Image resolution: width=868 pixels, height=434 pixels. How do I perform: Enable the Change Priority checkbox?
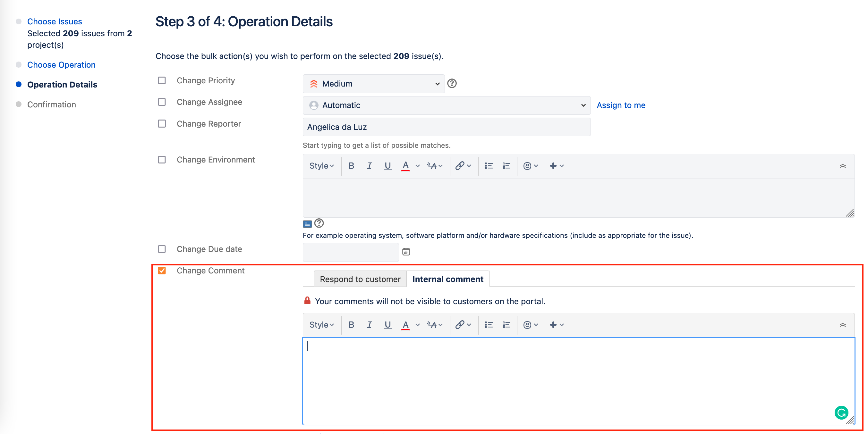tap(162, 80)
